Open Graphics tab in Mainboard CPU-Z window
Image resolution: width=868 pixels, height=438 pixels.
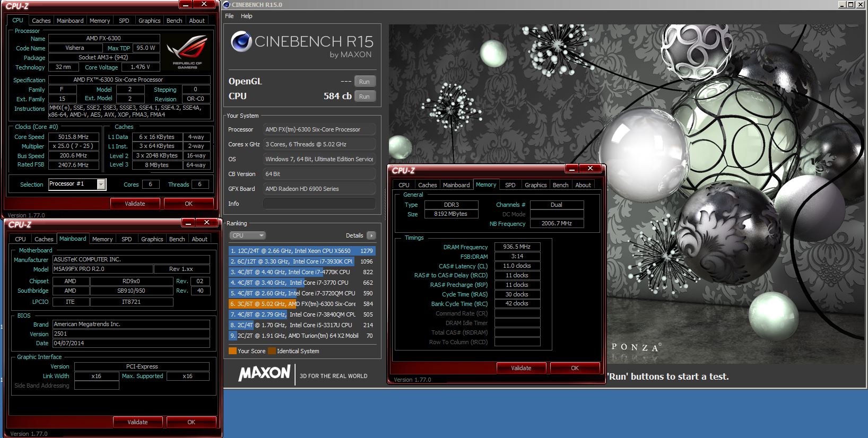[x=152, y=239]
